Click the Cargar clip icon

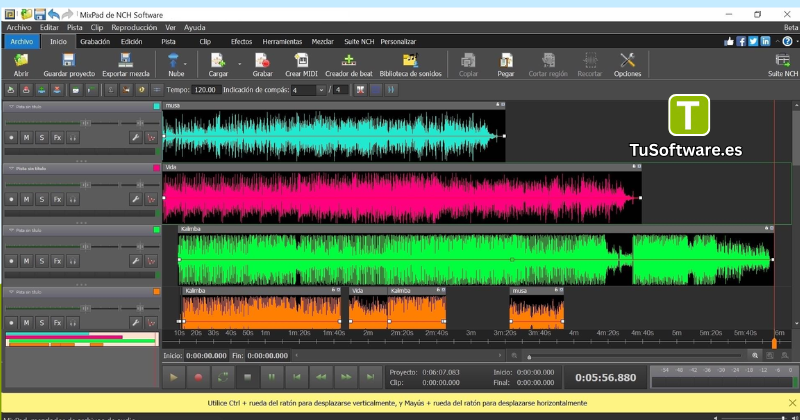pos(218,64)
